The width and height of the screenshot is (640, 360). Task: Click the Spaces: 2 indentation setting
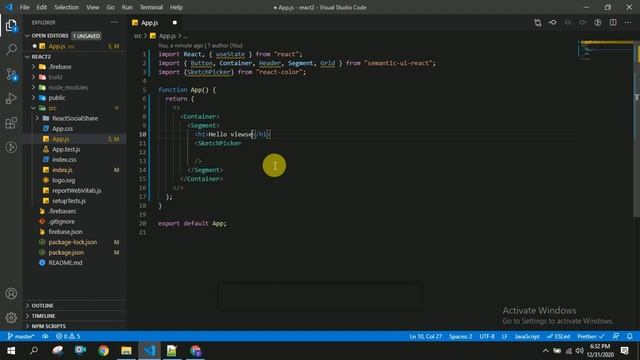pos(460,336)
